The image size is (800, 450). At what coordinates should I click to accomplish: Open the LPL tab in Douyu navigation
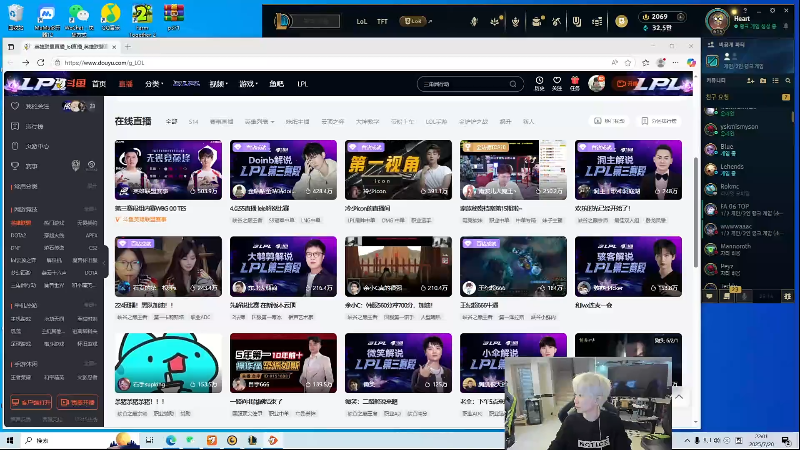pyautogui.click(x=303, y=84)
